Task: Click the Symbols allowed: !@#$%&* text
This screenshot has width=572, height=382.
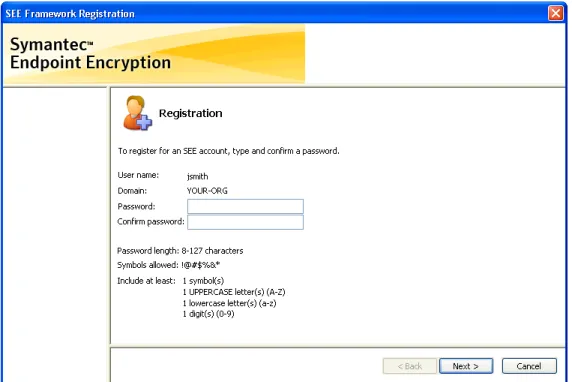Action: (x=169, y=265)
